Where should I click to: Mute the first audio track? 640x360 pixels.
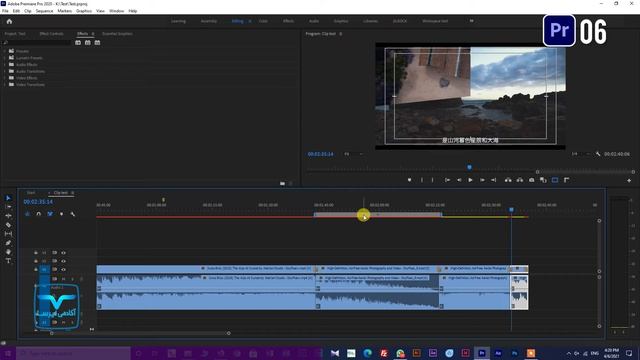[63, 279]
